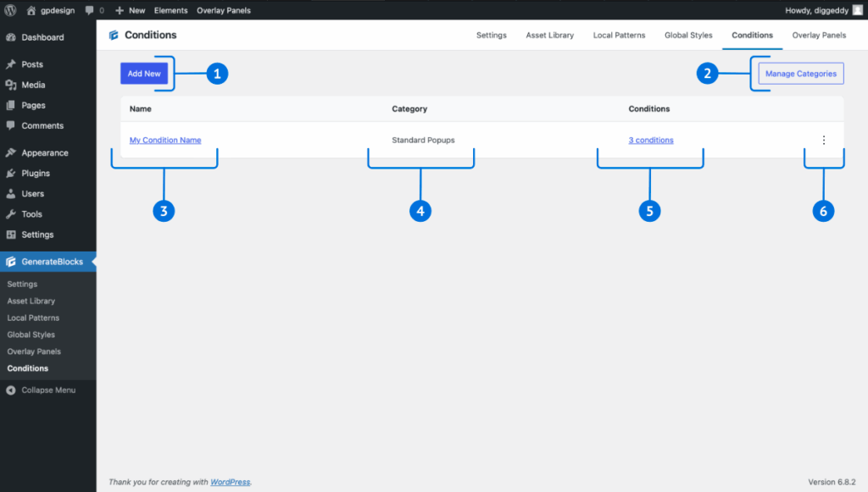Click the Collapse Menu arrow icon

point(10,390)
